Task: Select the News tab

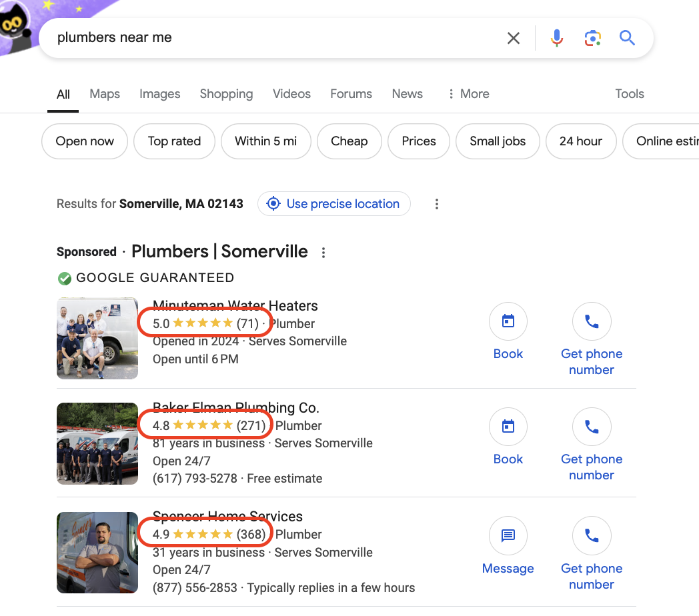Action: (x=407, y=94)
